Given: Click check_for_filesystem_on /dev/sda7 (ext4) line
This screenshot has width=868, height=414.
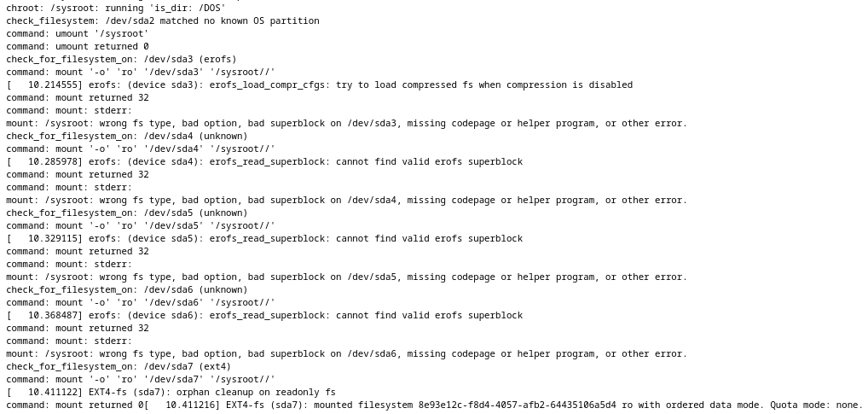Looking at the screenshot, I should click(119, 366).
